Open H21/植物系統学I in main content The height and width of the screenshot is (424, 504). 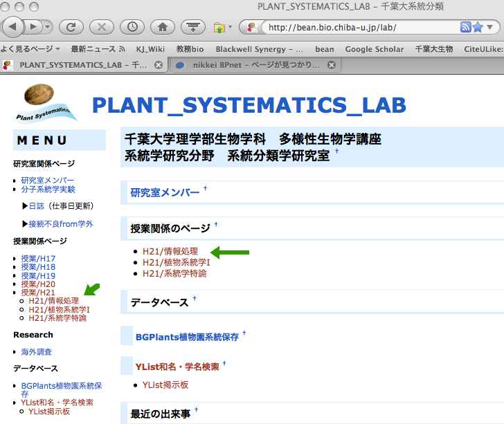(x=176, y=263)
